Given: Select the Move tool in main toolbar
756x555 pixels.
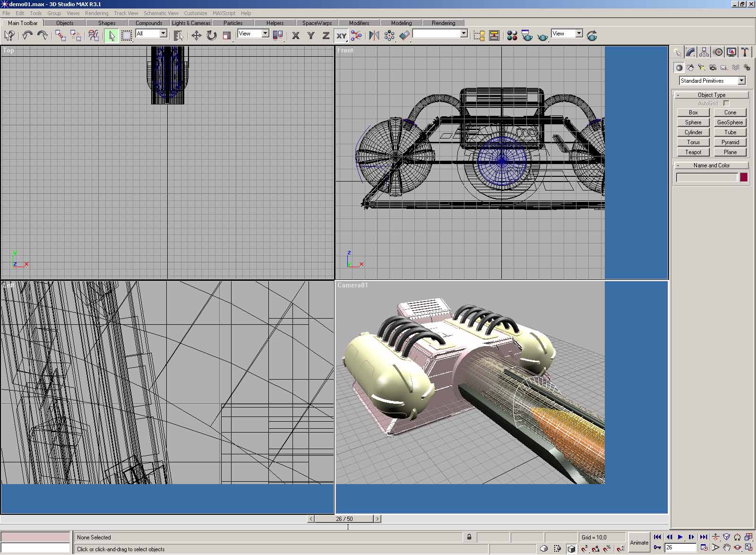Looking at the screenshot, I should click(x=196, y=35).
